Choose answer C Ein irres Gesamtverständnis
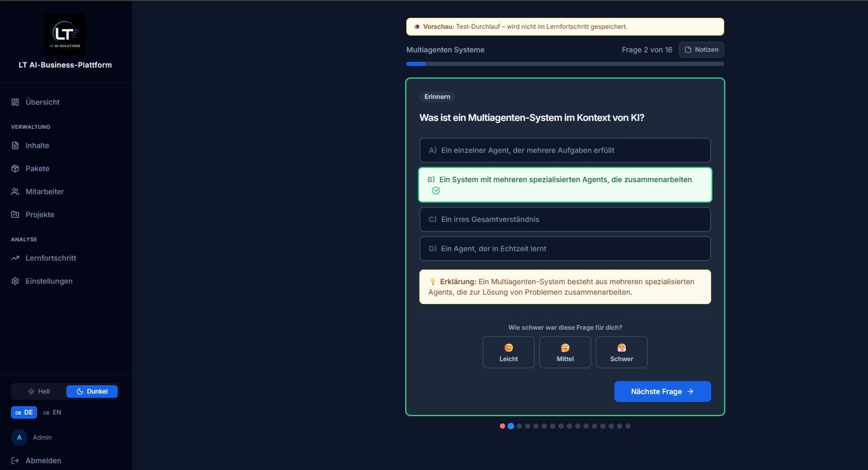868x470 pixels. coord(565,219)
